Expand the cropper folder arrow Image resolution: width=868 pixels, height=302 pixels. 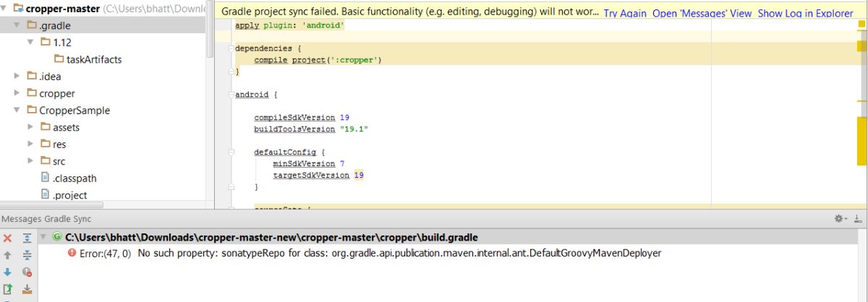click(x=17, y=93)
